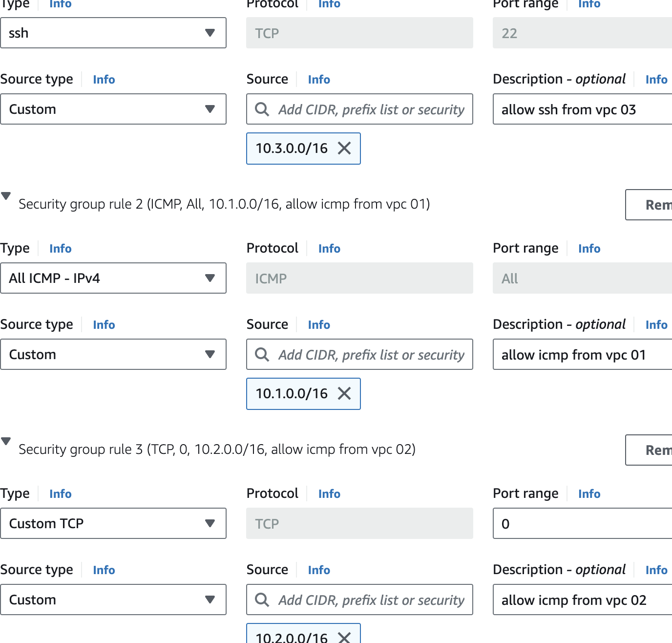Open Source type dropdown for ssh rule
The height and width of the screenshot is (643, 672).
[x=113, y=109]
